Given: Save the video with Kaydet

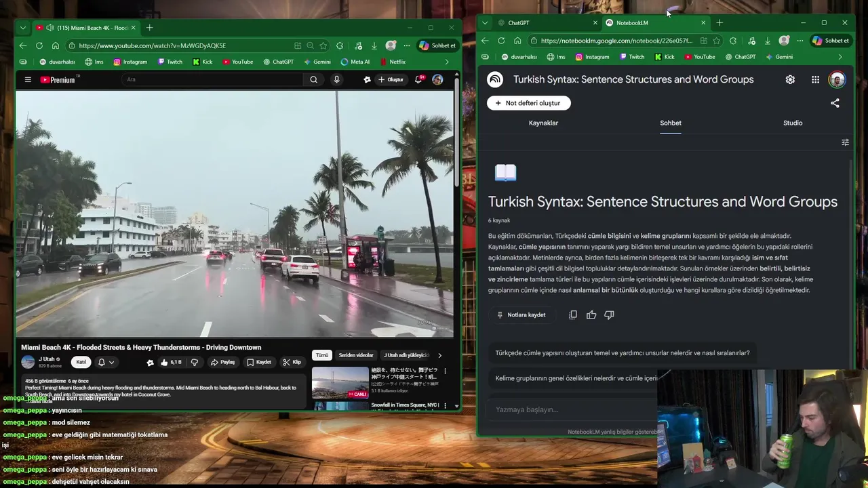Looking at the screenshot, I should click(x=259, y=363).
